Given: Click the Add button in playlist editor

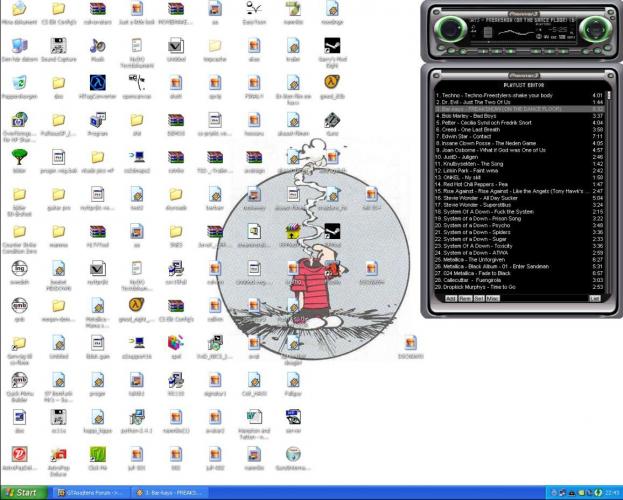Looking at the screenshot, I should coord(451,298).
